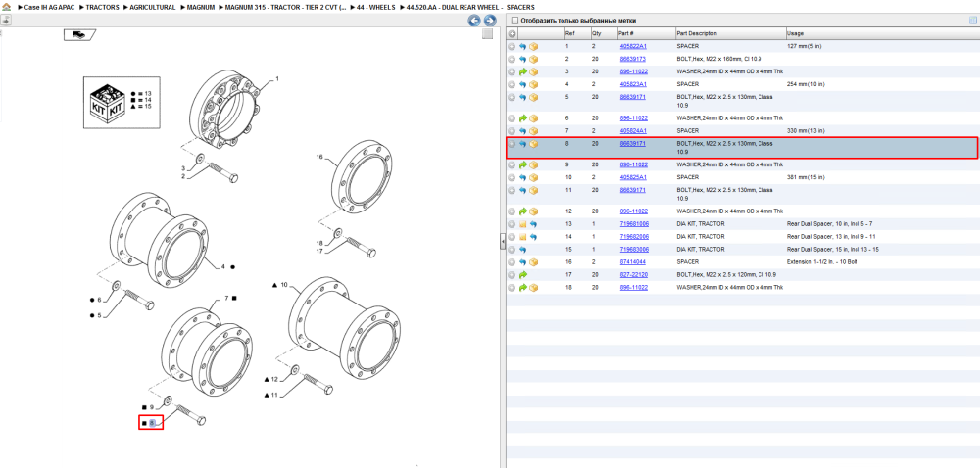The height and width of the screenshot is (468, 980).
Task: Open part number 86639171 in Ref 8 row
Action: pyautogui.click(x=632, y=144)
